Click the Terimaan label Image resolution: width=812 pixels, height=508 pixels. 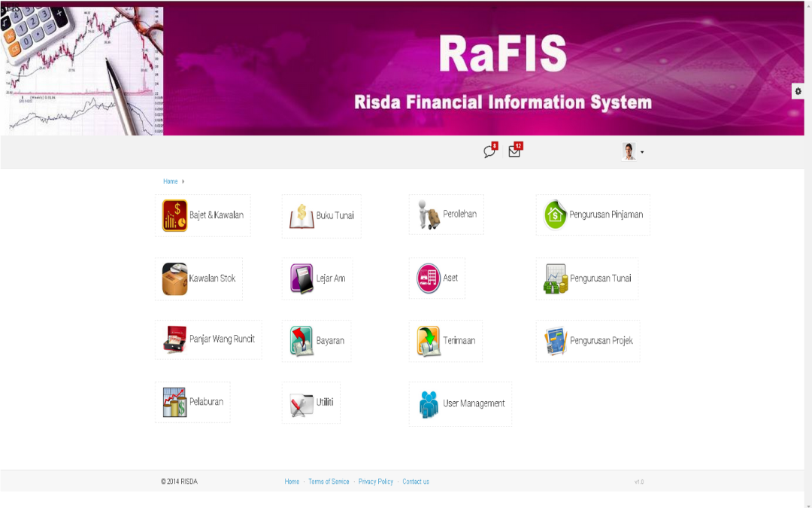(x=459, y=341)
